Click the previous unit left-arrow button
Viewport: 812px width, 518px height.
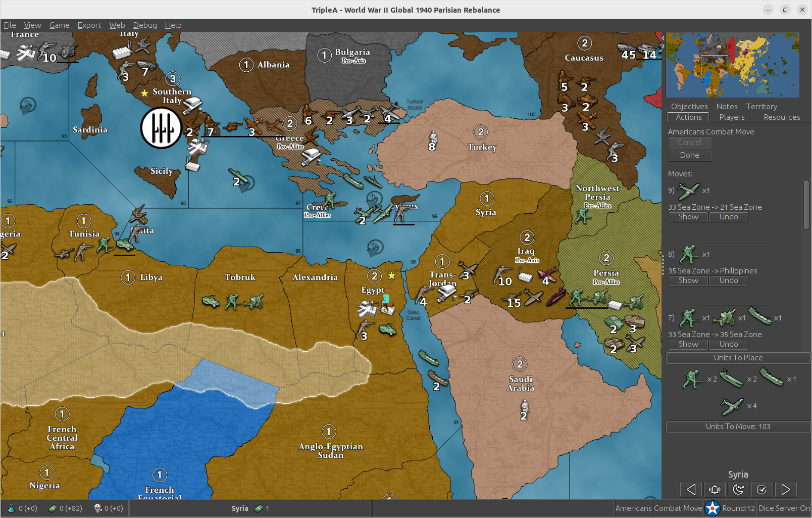pyautogui.click(x=691, y=489)
